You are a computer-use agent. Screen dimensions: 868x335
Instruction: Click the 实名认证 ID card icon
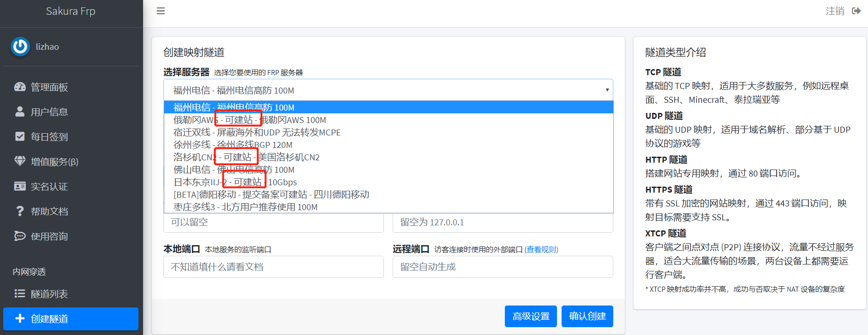(20, 186)
